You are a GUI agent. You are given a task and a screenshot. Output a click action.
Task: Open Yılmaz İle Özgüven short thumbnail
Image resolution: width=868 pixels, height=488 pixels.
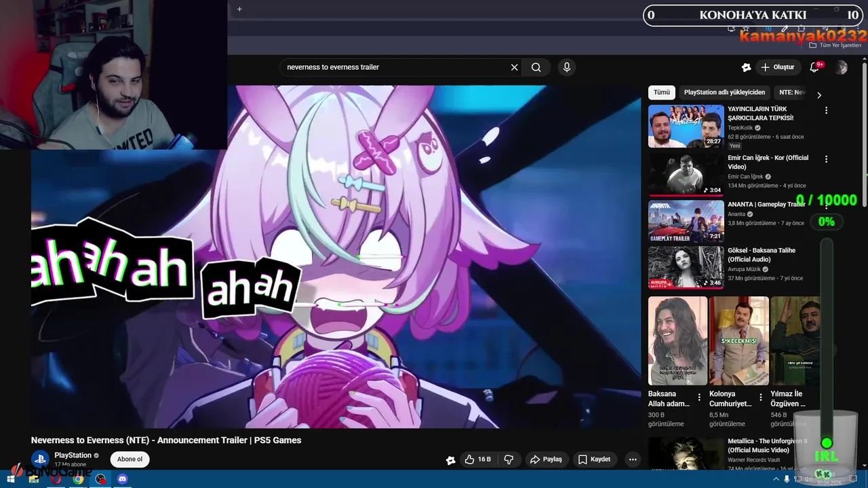(x=795, y=341)
